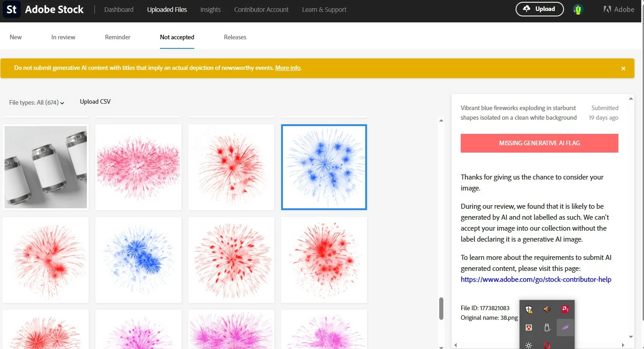Click the Adobe logo in header
Screen dimensions: 644x349
[619, 9]
